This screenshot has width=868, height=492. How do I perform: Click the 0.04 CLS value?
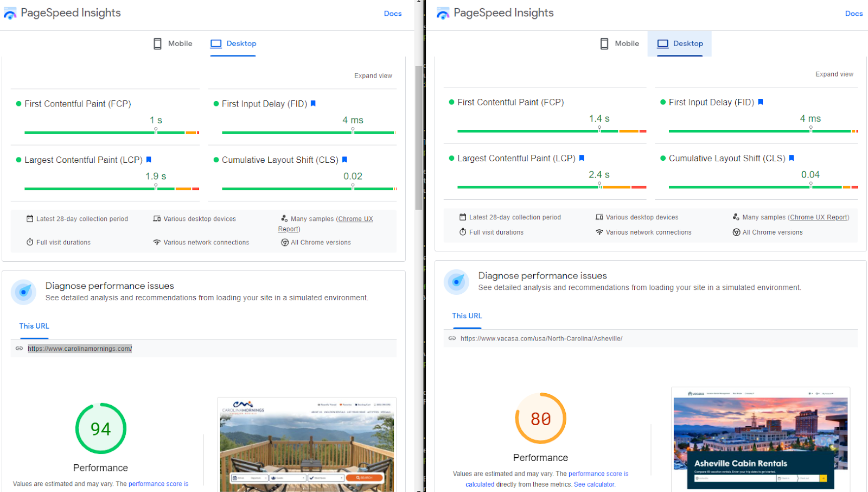(810, 174)
